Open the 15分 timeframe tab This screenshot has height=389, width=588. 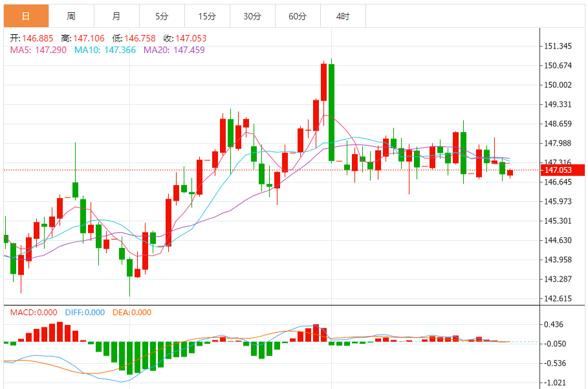pos(208,16)
